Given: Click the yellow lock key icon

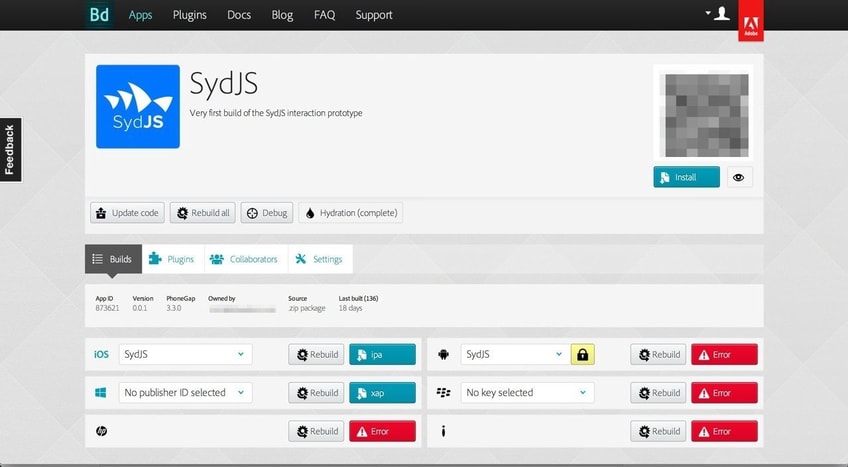Looking at the screenshot, I should pos(582,355).
